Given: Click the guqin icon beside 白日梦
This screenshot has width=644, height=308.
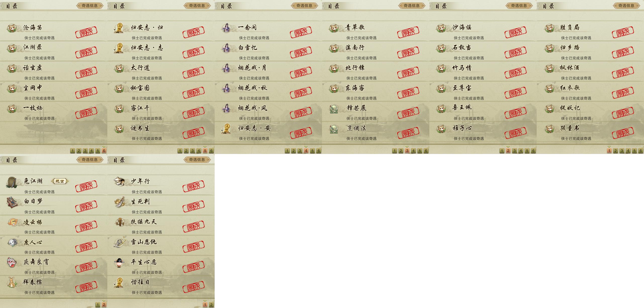Looking at the screenshot, I should pyautogui.click(x=12, y=202).
